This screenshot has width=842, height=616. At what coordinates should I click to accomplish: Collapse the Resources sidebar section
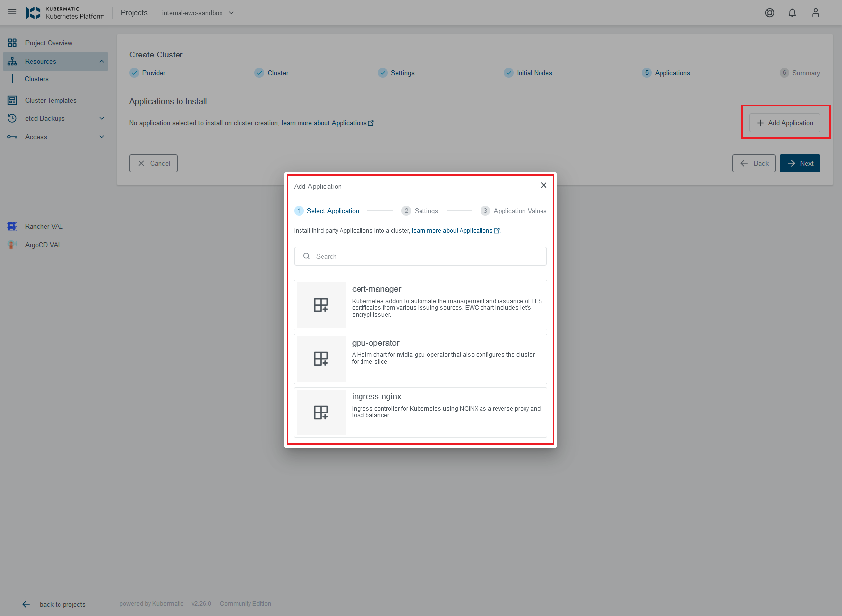click(102, 61)
